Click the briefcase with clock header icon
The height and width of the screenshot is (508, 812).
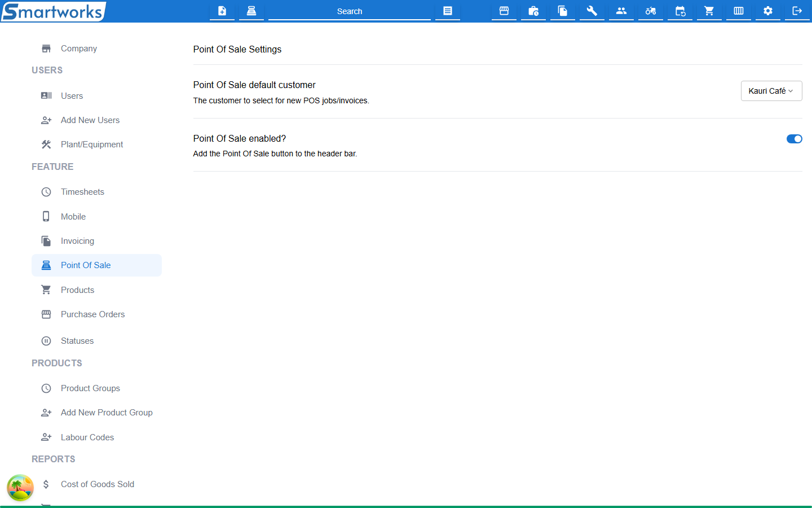coord(533,11)
